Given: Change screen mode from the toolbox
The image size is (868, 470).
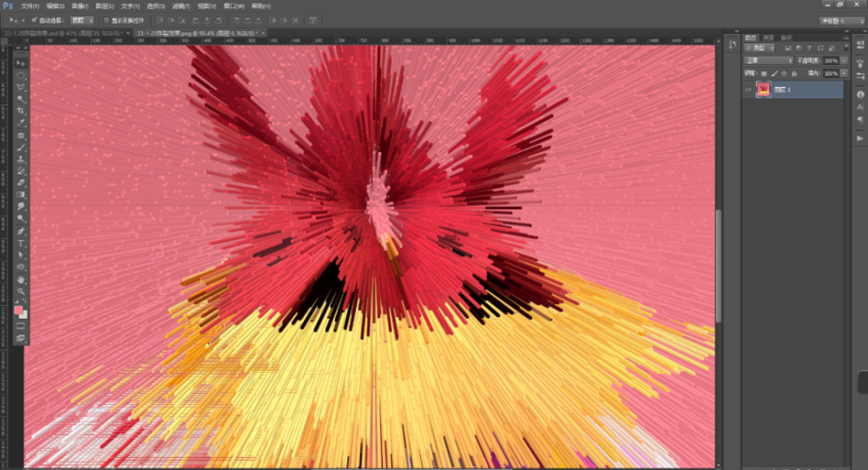Looking at the screenshot, I should 21,338.
